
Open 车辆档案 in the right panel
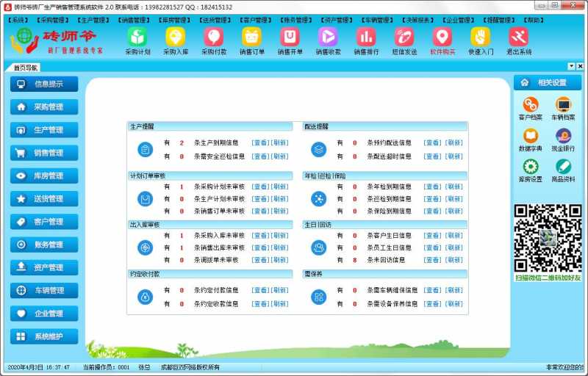(563, 108)
